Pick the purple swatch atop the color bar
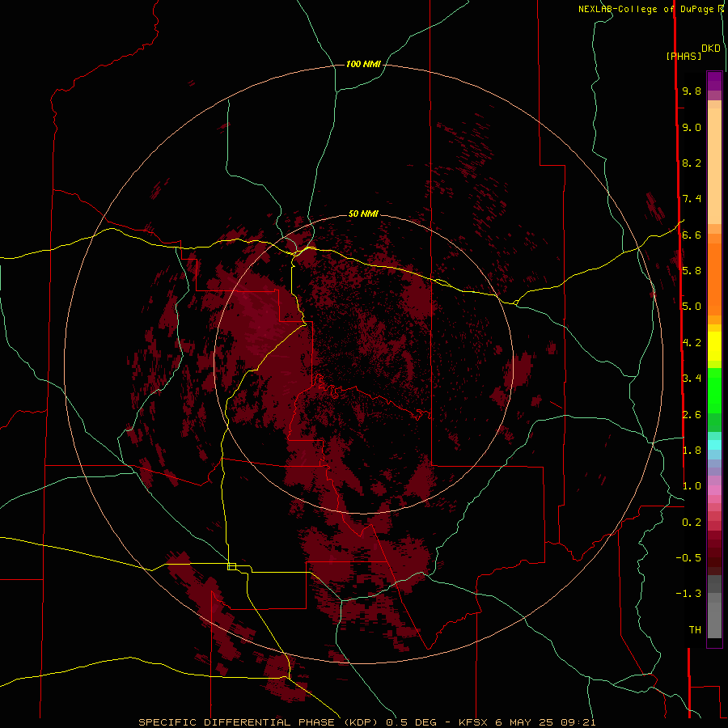This screenshot has width=728, height=728. click(x=714, y=81)
